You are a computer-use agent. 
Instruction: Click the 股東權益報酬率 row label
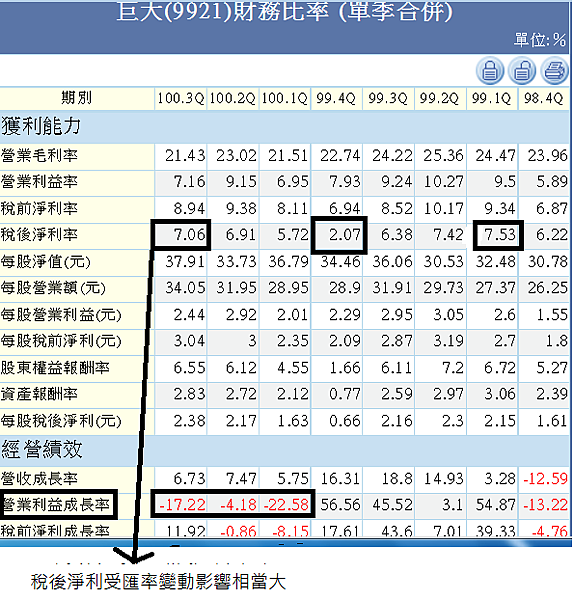pos(55,368)
